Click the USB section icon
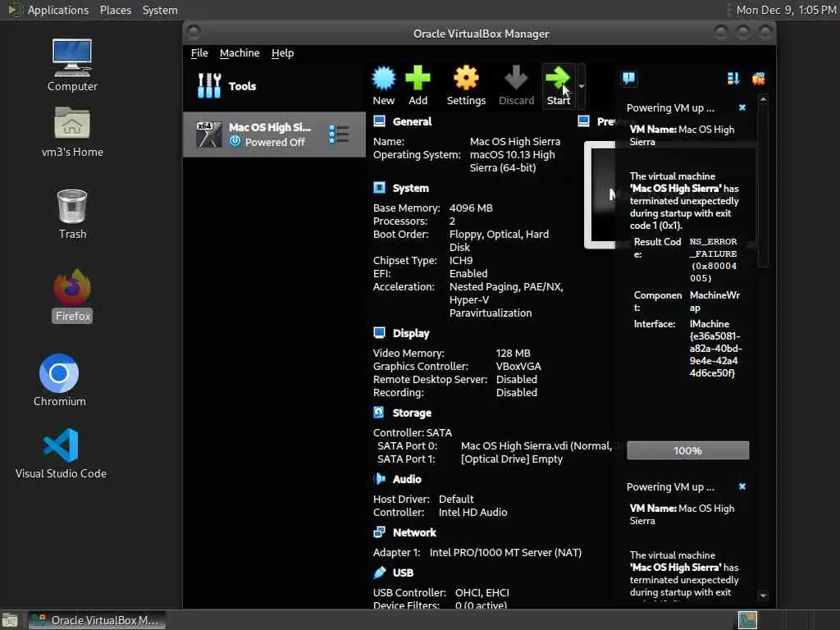Image resolution: width=840 pixels, height=630 pixels. 379,572
